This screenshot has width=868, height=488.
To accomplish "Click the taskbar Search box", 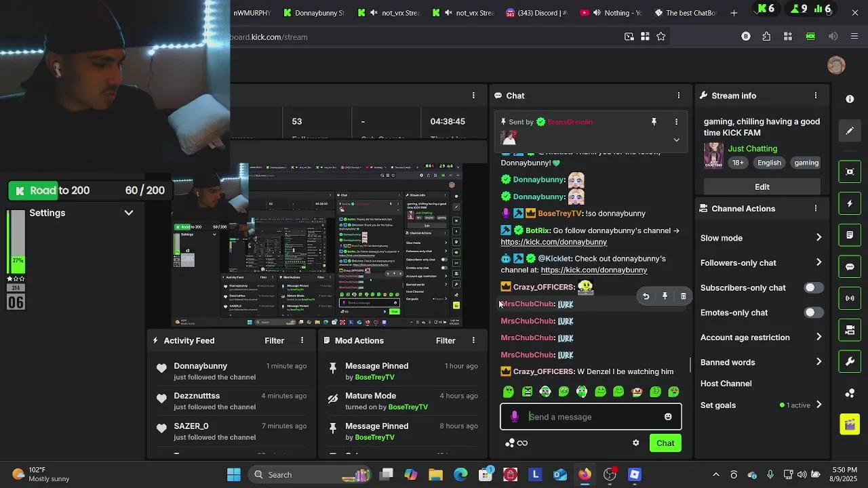I will point(311,474).
